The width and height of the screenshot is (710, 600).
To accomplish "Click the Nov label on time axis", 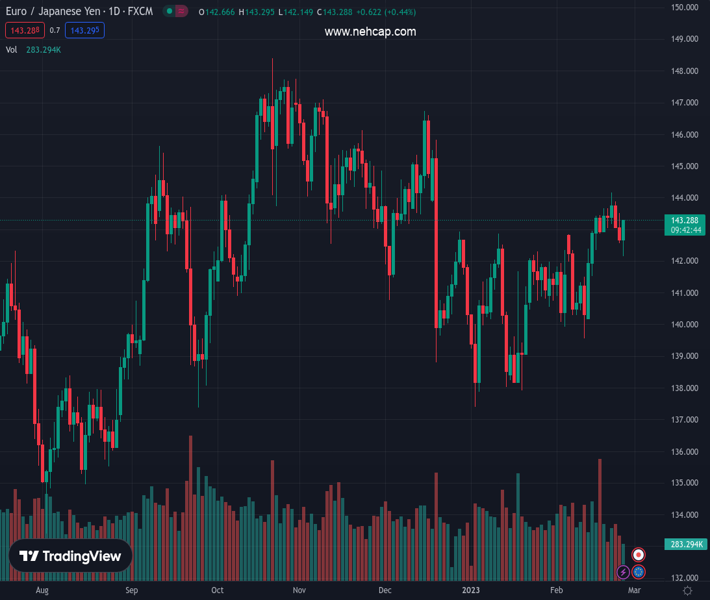I will coord(298,591).
